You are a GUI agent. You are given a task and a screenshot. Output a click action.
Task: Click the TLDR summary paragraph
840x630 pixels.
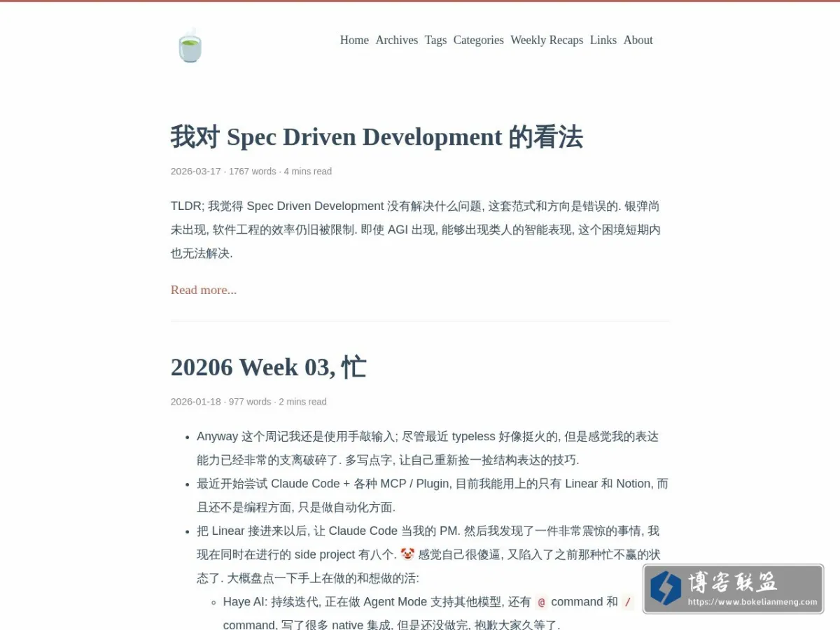416,230
